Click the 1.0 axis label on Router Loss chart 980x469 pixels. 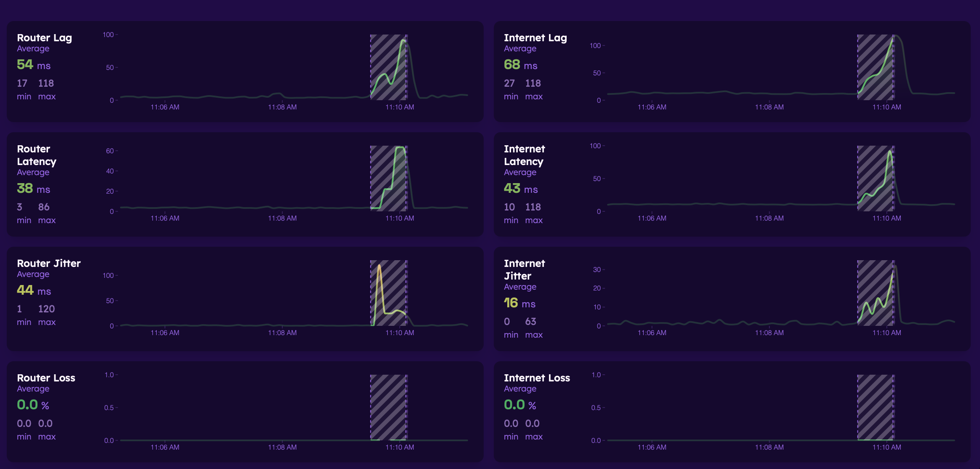(x=109, y=375)
